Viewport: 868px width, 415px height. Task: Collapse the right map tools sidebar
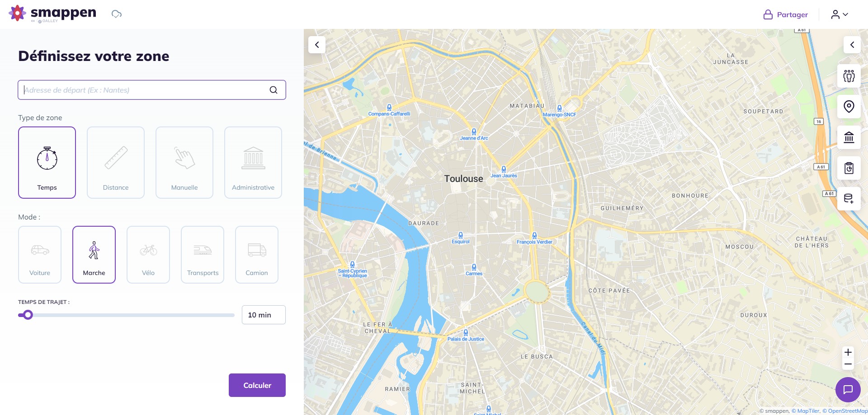[852, 45]
